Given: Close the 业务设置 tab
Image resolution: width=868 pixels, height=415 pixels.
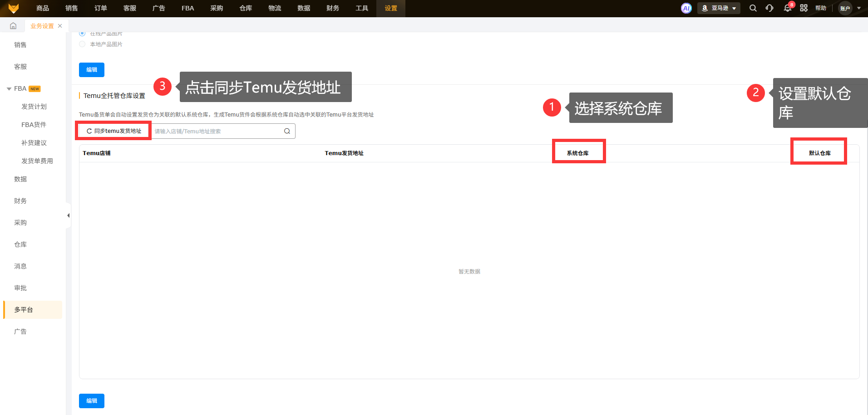Looking at the screenshot, I should [60, 26].
